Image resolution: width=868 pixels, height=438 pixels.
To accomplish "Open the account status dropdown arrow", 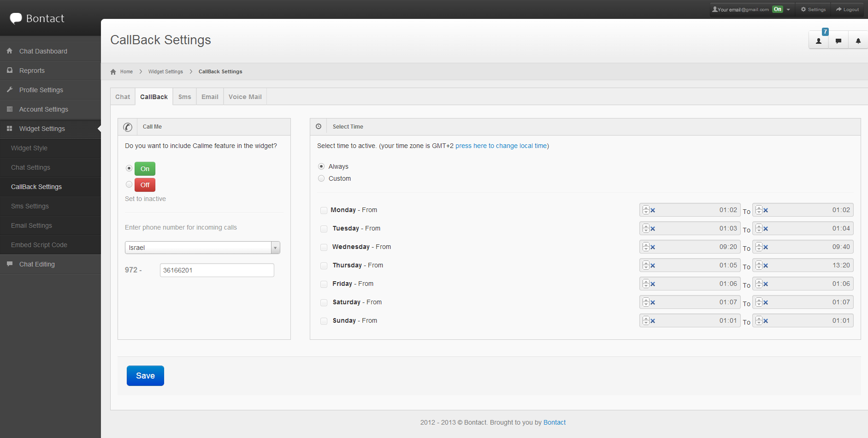I will click(788, 10).
